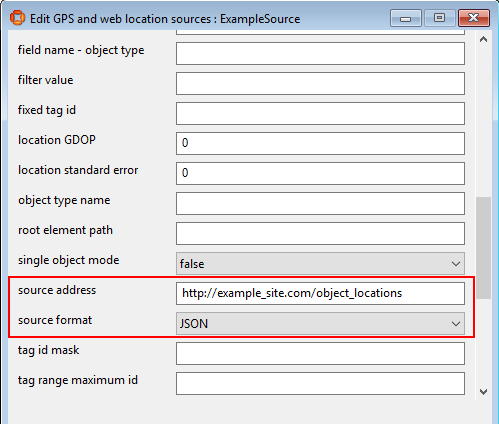
Task: Click the 'filter value' label
Action: click(x=45, y=80)
